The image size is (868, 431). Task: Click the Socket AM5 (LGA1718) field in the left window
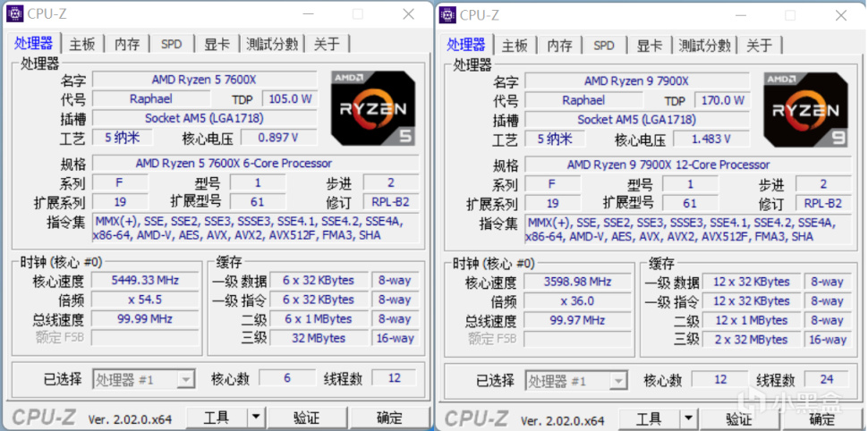pyautogui.click(x=204, y=118)
